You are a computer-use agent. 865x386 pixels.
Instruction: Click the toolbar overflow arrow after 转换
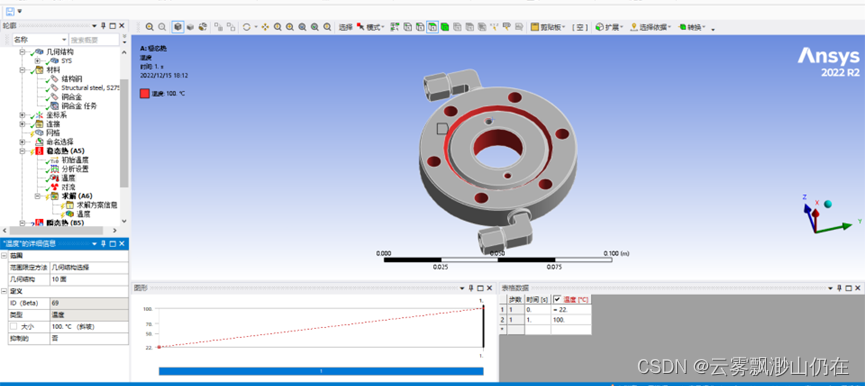tap(712, 29)
